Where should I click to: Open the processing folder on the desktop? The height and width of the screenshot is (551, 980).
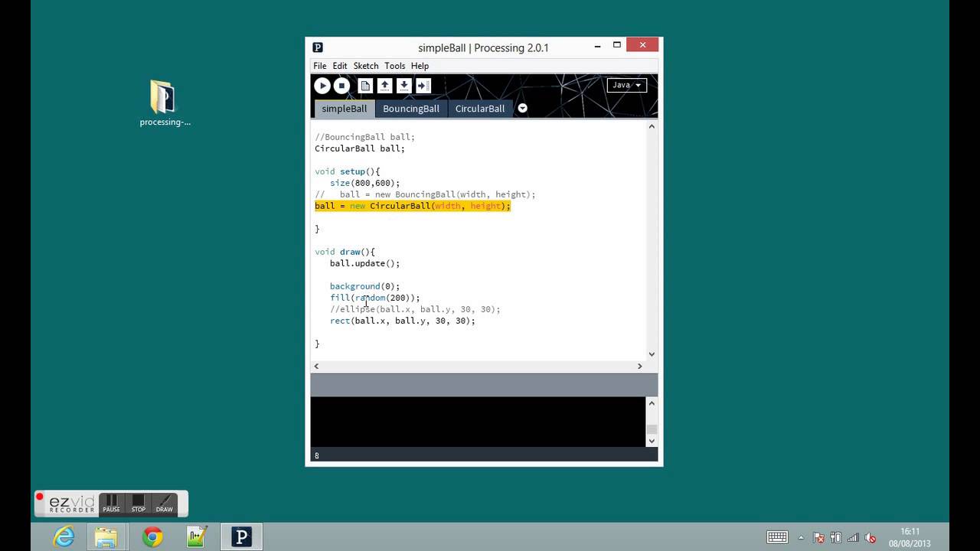[165, 103]
